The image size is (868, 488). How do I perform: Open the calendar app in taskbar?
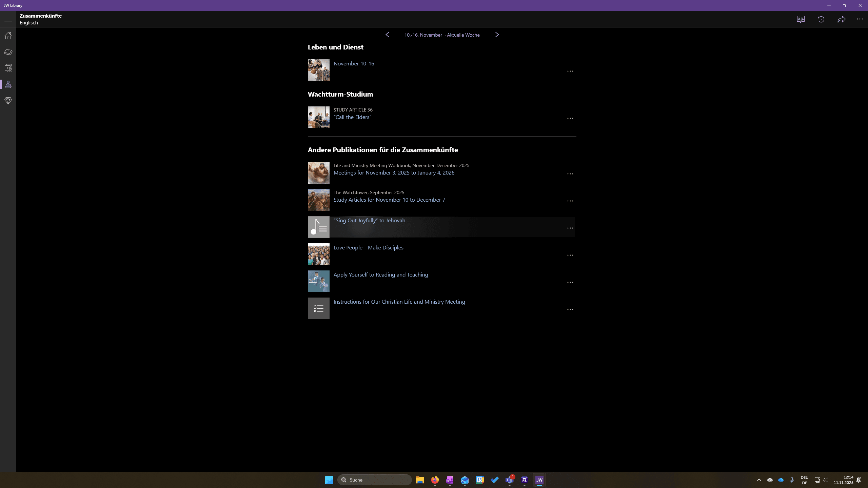click(x=480, y=480)
